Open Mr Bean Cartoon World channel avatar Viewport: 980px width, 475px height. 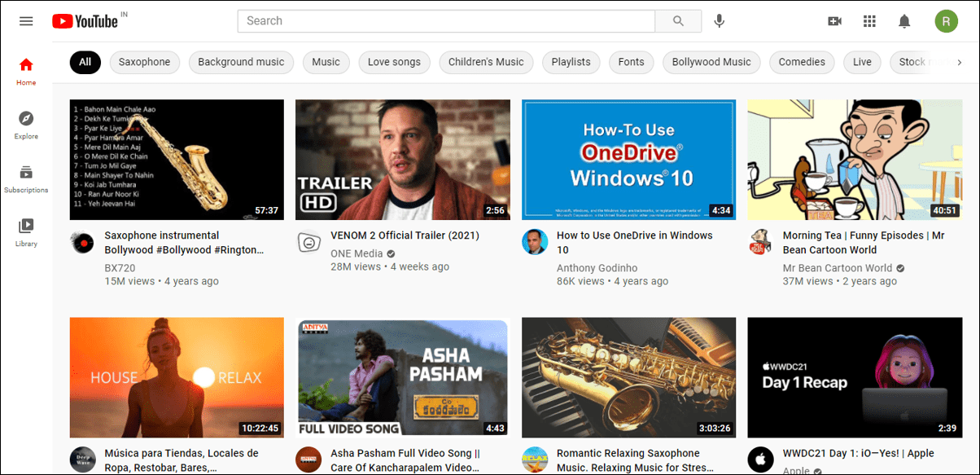point(760,243)
